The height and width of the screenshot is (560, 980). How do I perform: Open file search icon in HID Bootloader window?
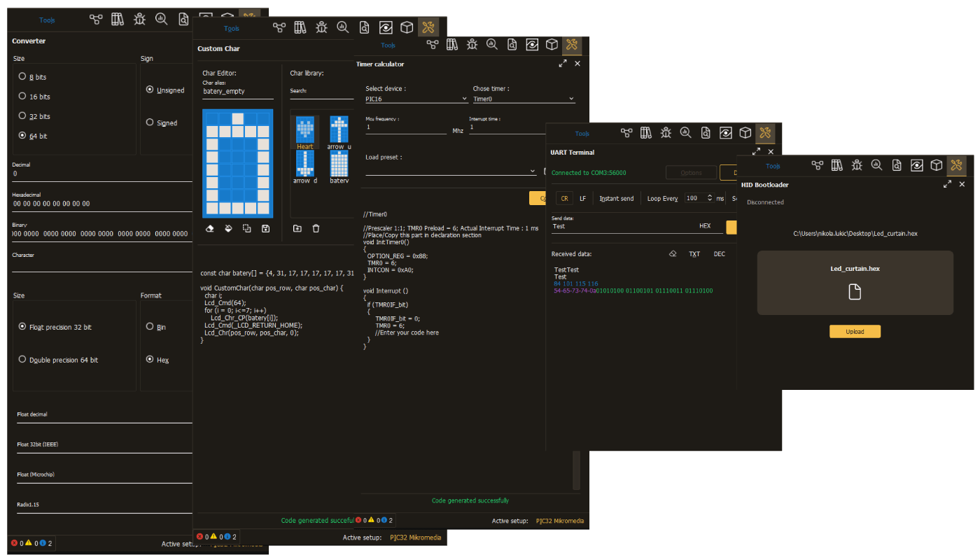[x=897, y=165]
